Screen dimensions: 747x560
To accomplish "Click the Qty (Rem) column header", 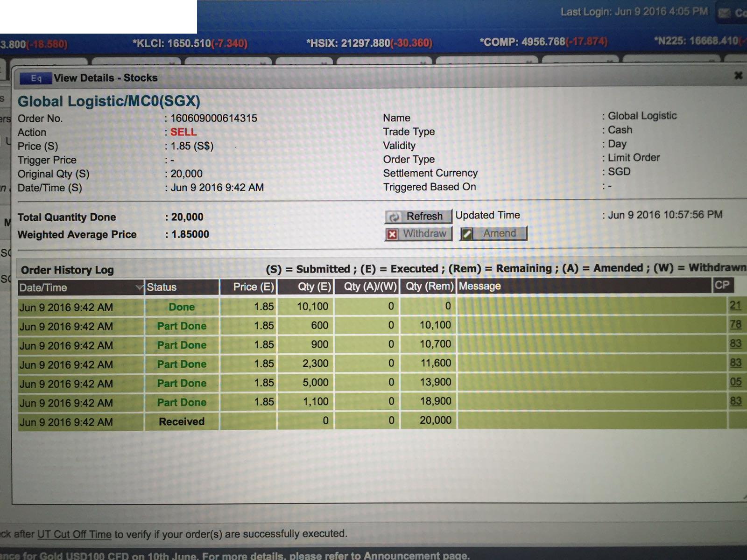I will [428, 286].
